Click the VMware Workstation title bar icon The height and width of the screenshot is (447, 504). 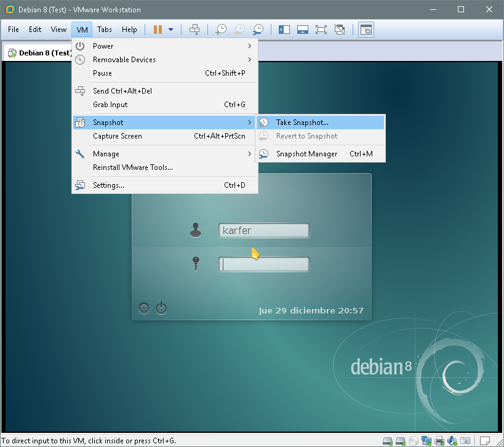point(10,10)
